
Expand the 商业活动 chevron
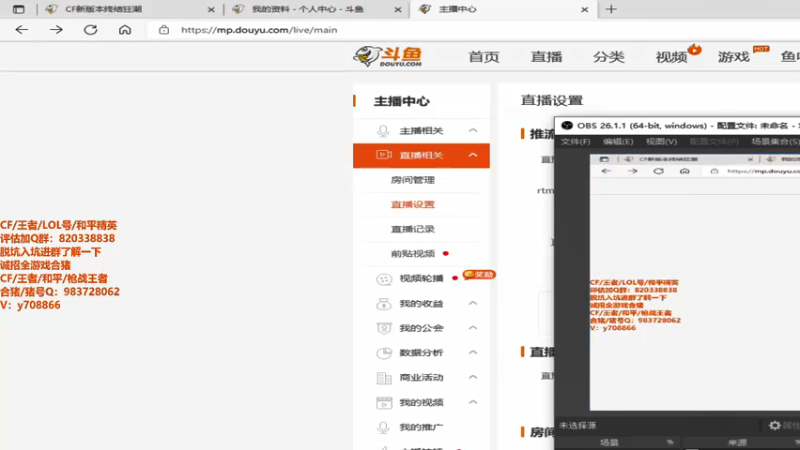pyautogui.click(x=473, y=378)
